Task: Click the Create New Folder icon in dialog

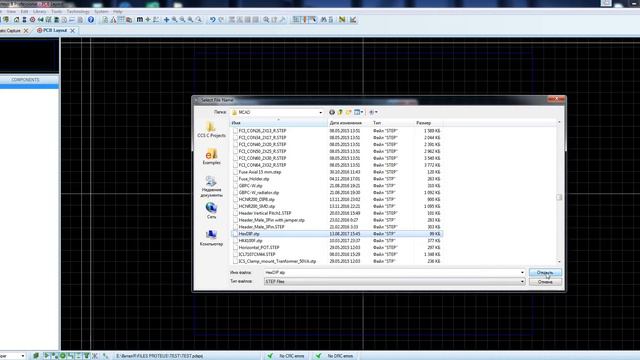Action: pyautogui.click(x=348, y=112)
